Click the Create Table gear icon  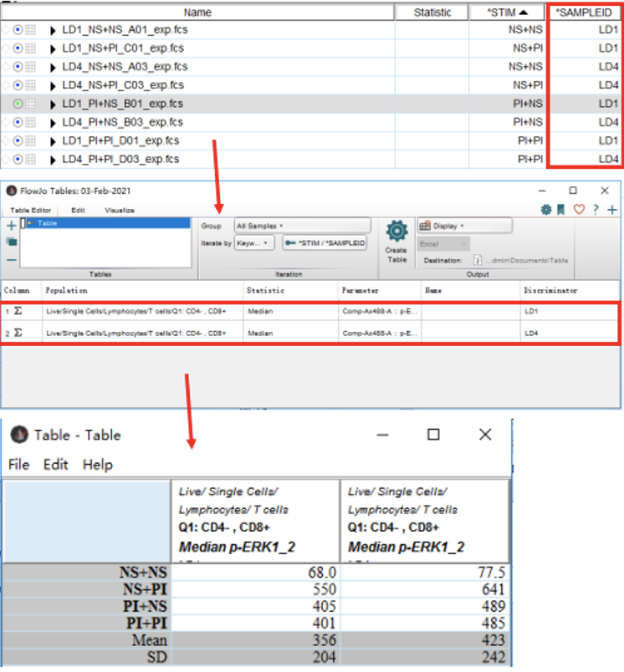(x=396, y=232)
